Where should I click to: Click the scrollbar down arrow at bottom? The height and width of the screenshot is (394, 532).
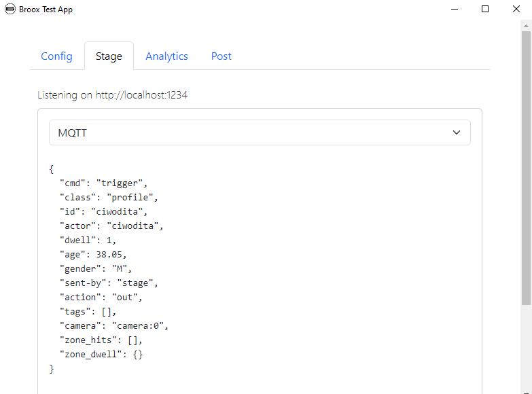pyautogui.click(x=526, y=392)
